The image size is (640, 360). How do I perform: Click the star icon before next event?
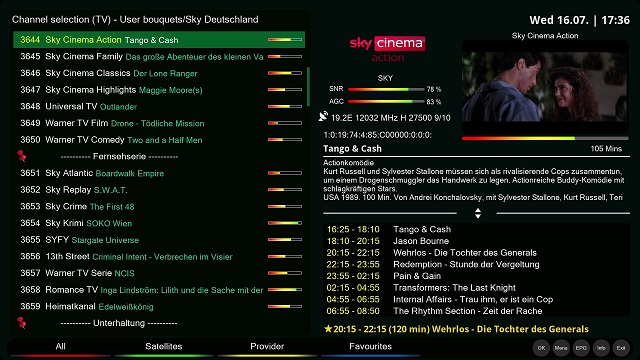pos(328,329)
